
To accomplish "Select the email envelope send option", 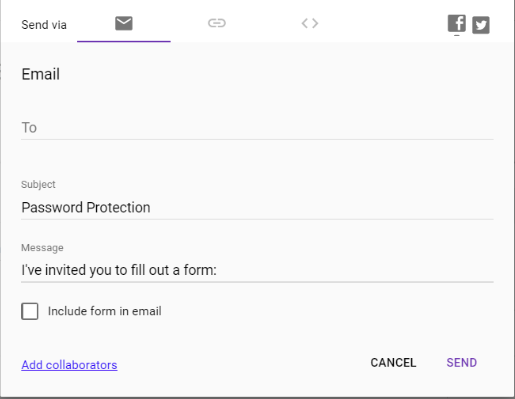I will (x=124, y=23).
